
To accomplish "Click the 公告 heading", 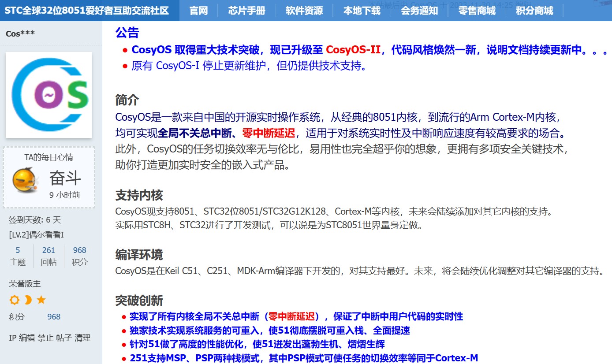I will [x=127, y=33].
